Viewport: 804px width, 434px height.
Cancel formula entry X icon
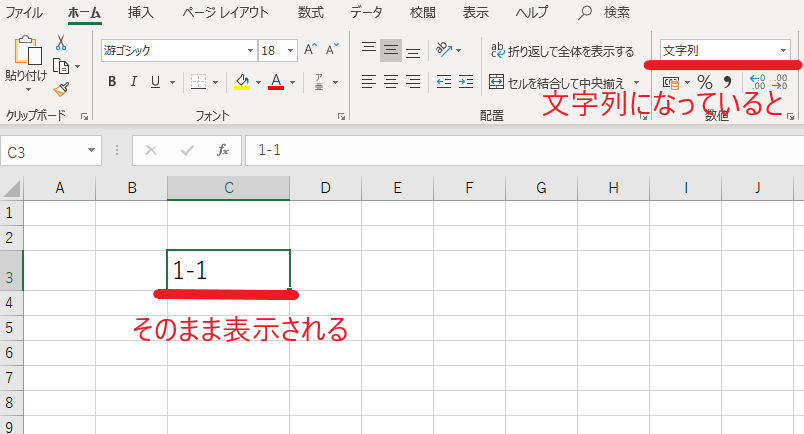151,150
